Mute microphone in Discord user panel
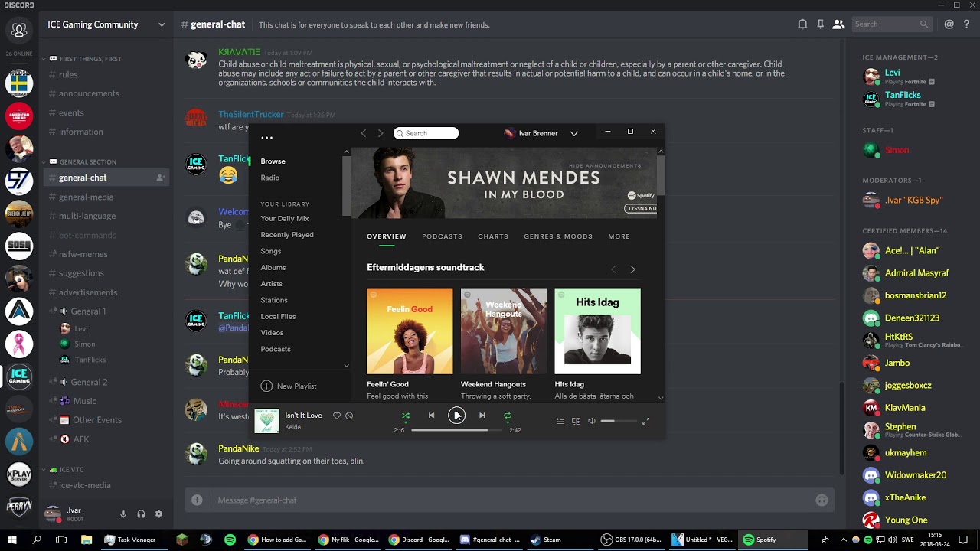The width and height of the screenshot is (980, 551). 122,514
